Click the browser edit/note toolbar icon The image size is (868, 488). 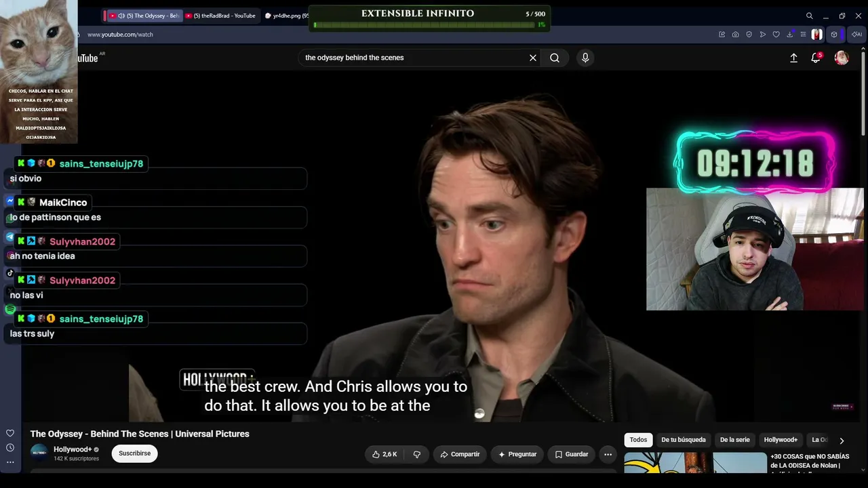click(x=722, y=35)
